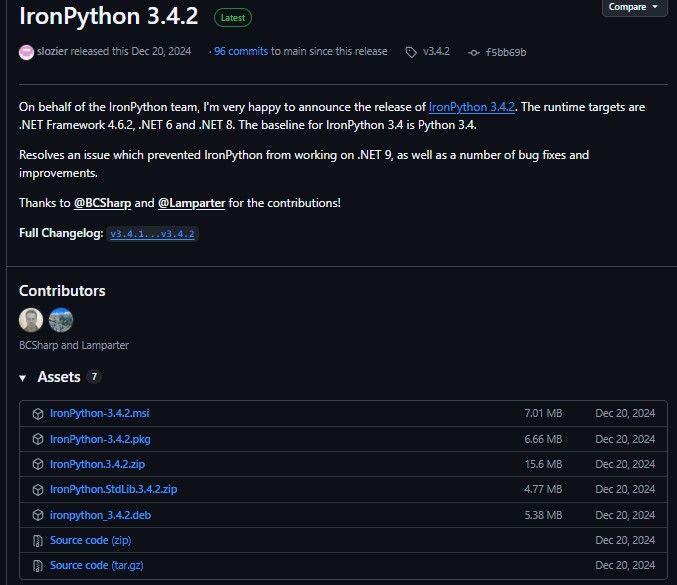Click the Assets count badge 7
This screenshot has width=677, height=585.
[x=94, y=377]
